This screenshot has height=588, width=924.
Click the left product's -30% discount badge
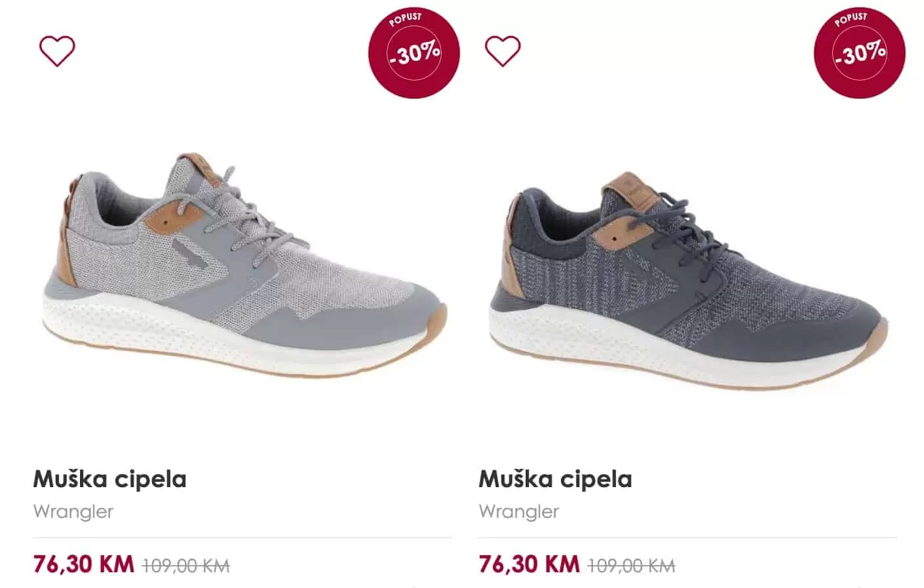coord(414,52)
